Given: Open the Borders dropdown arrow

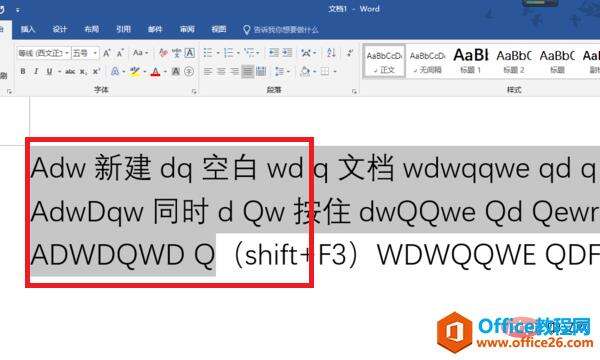Looking at the screenshot, I should pyautogui.click(x=335, y=72).
